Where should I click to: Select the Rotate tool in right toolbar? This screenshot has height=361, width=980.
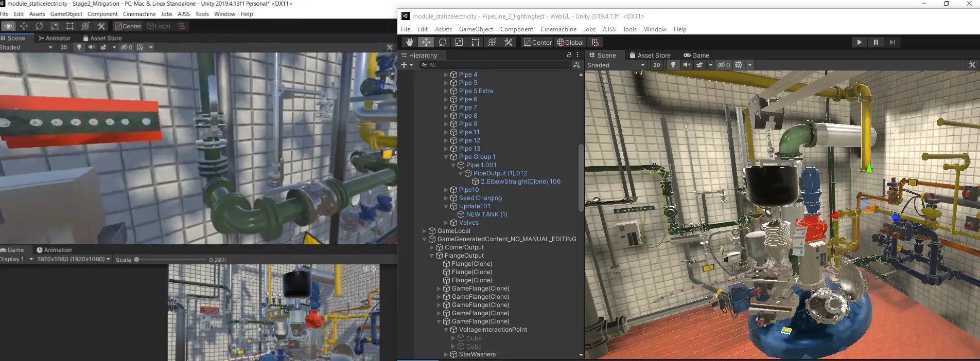pyautogui.click(x=442, y=42)
